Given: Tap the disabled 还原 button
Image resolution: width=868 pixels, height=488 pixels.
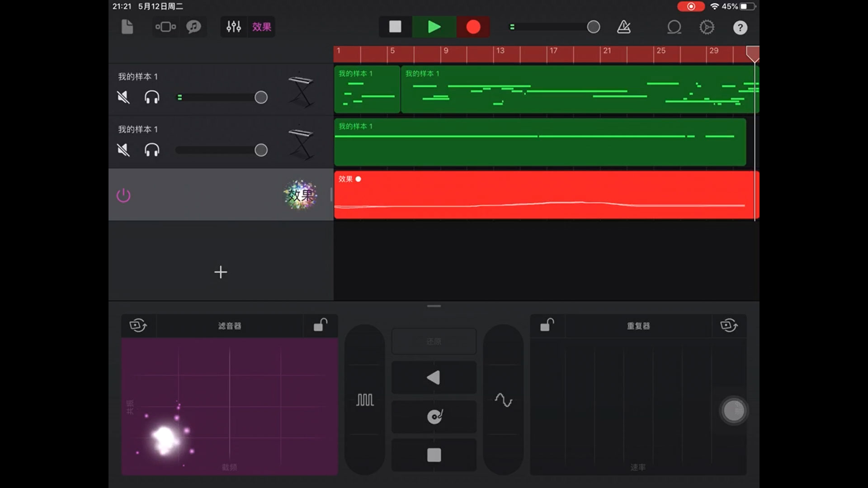Looking at the screenshot, I should click(x=434, y=342).
